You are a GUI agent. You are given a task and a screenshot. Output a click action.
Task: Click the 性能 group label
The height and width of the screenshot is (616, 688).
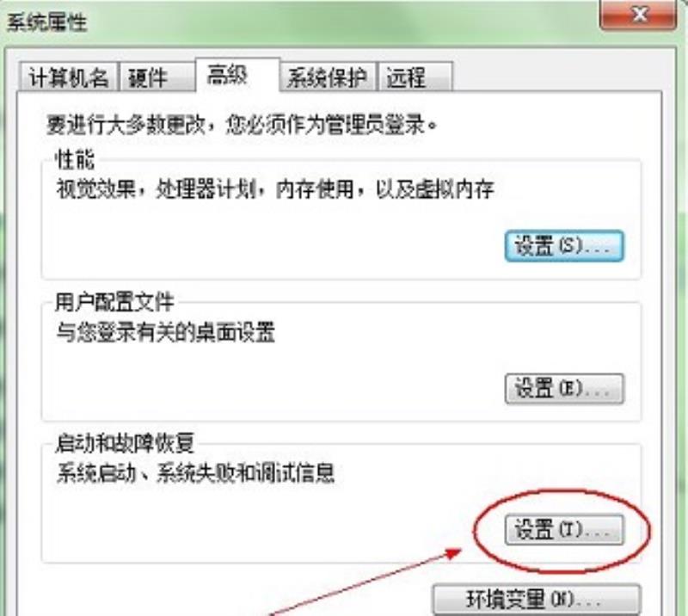tap(75, 159)
